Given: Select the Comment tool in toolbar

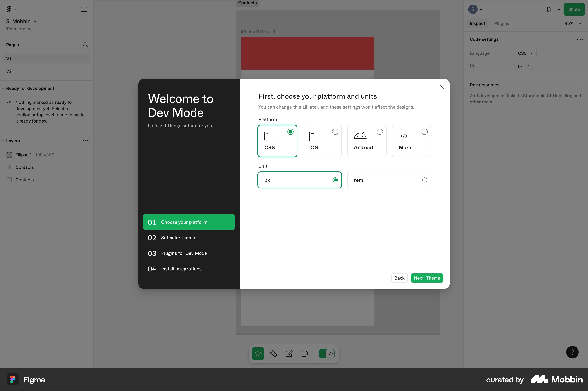Looking at the screenshot, I should point(304,354).
